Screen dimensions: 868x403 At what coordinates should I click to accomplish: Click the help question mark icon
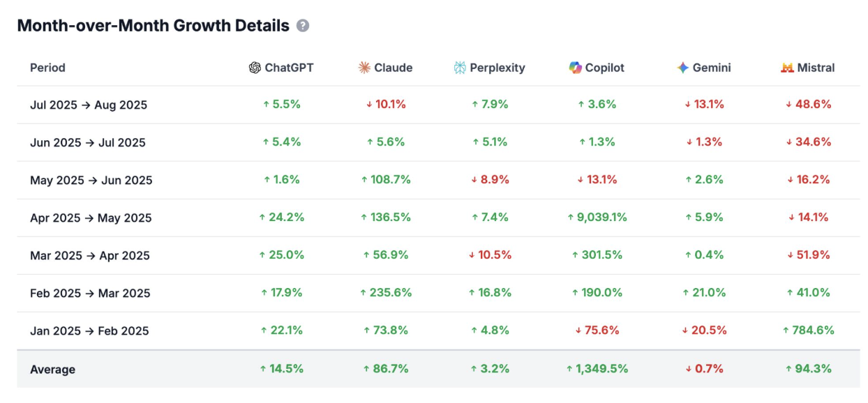303,26
